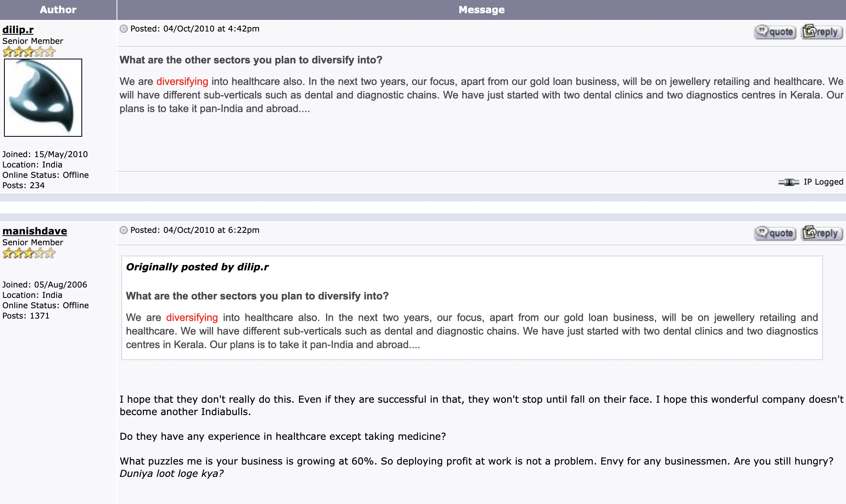The image size is (846, 504).
Task: Click post status icon beside 4:42pm date
Action: coord(124,29)
